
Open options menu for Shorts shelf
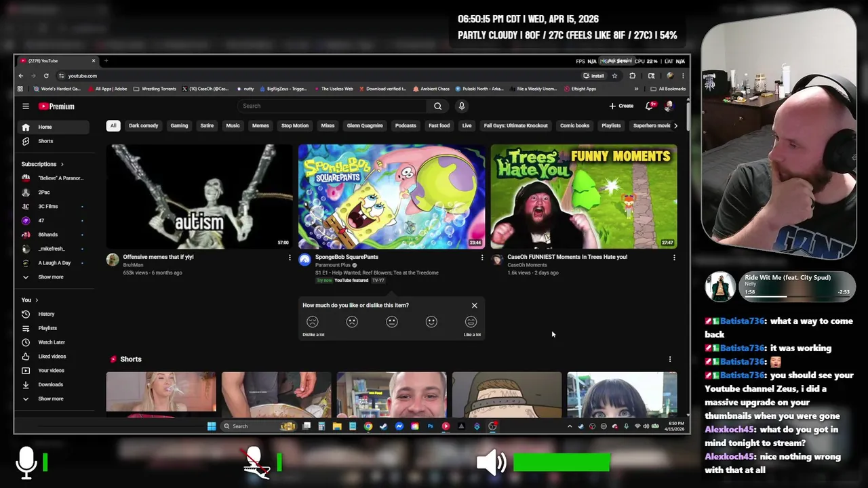click(670, 359)
